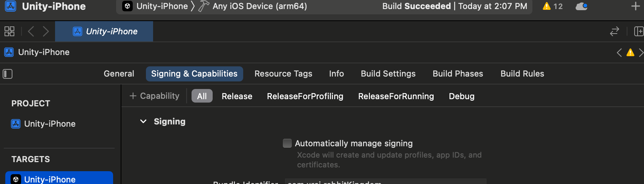This screenshot has height=184, width=644.
Task: Select Unity-iPhone target under TARGETS
Action: 59,179
